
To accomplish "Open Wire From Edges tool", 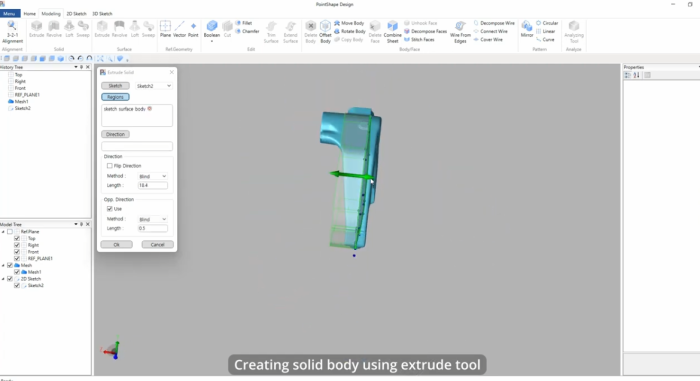I will pos(460,31).
